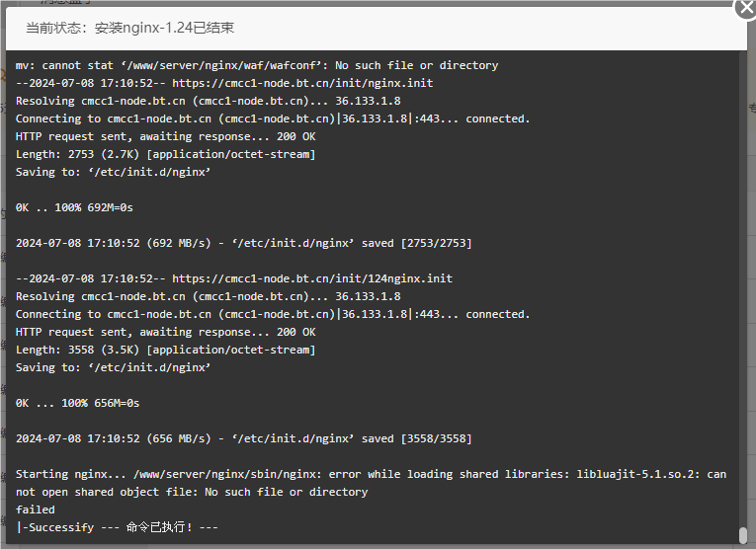Image resolution: width=756 pixels, height=549 pixels.
Task: Click the 'failed' status line
Action: click(36, 510)
